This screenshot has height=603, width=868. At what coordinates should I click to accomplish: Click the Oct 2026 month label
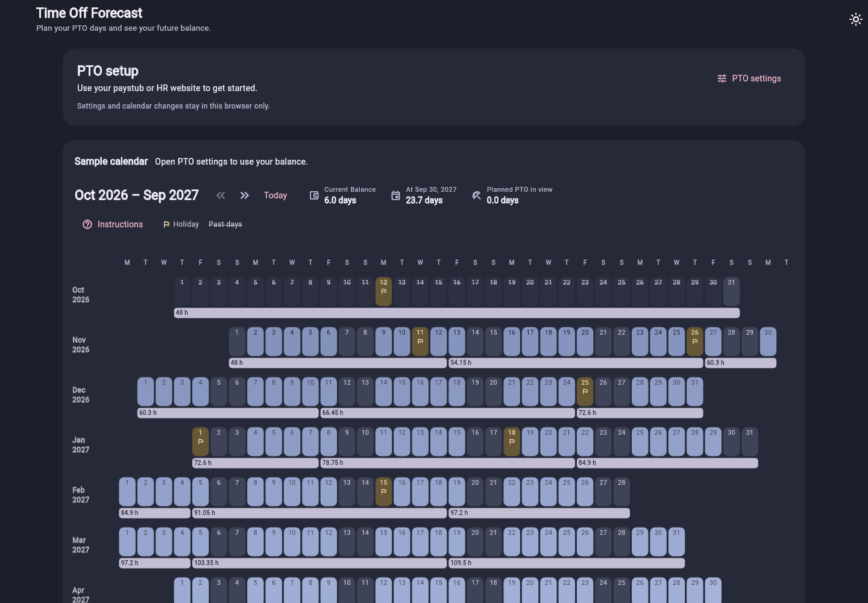coord(81,295)
